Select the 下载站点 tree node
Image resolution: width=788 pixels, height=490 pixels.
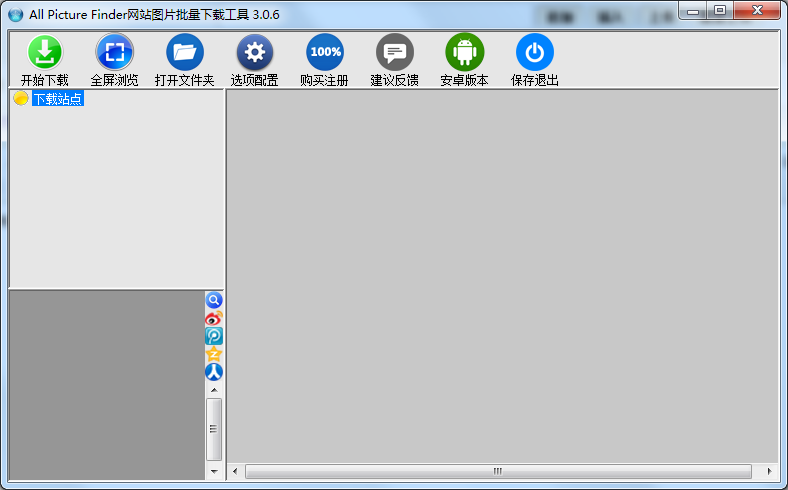[x=57, y=98]
